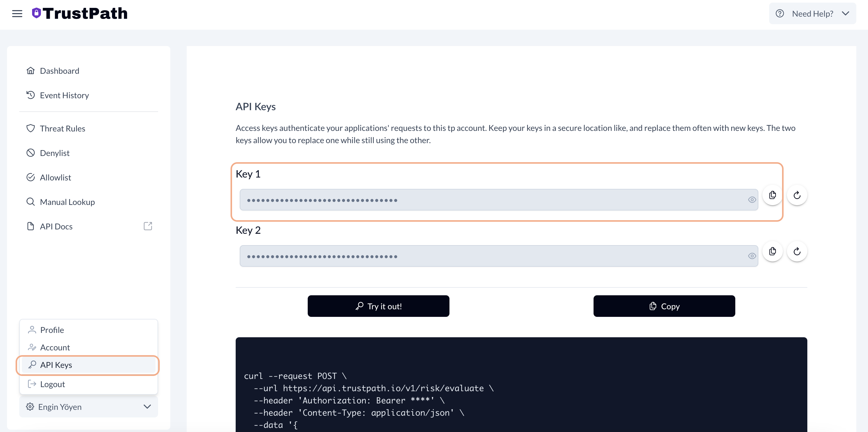Select Manual Lookup in the sidebar
The image size is (868, 432).
67,202
